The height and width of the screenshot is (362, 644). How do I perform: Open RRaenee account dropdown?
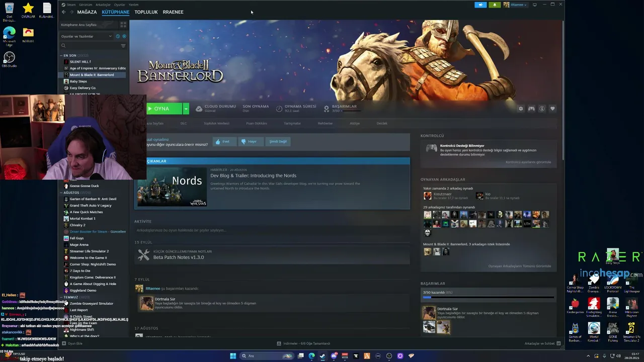tap(515, 5)
